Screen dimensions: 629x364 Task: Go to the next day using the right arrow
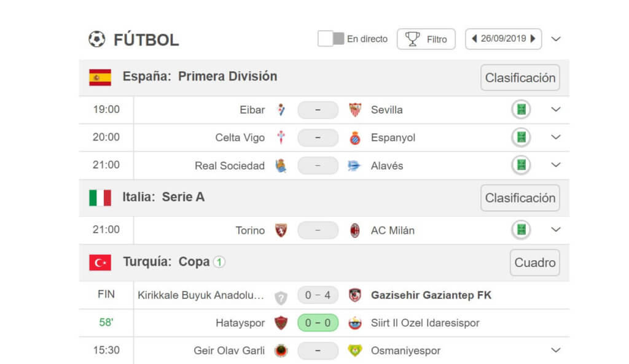point(533,39)
